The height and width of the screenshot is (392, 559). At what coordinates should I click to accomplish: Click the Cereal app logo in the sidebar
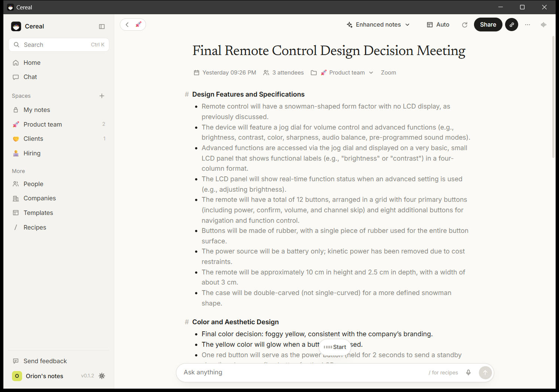16,27
